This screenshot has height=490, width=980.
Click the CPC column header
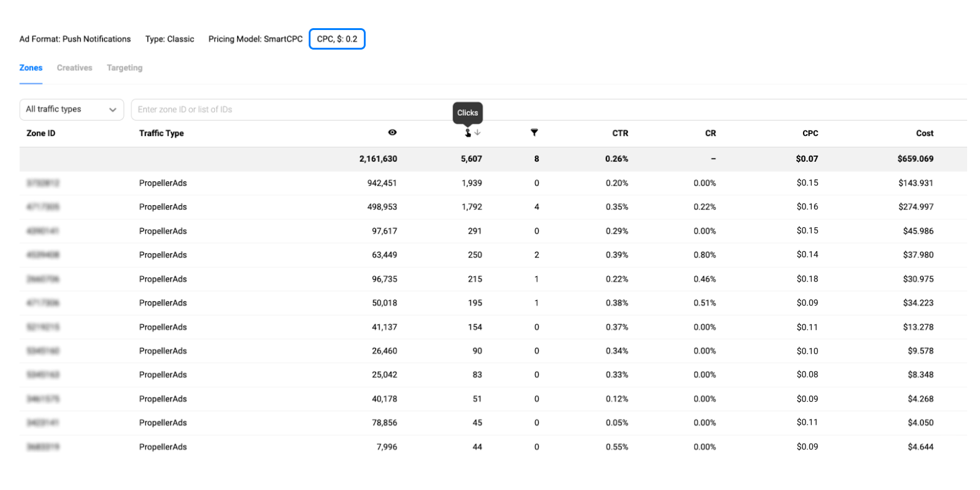[810, 134]
